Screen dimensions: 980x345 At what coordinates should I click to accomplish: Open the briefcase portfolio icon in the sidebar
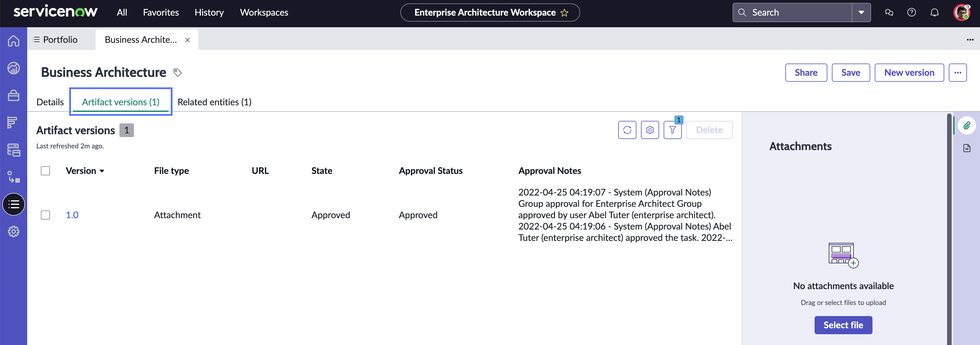point(14,96)
